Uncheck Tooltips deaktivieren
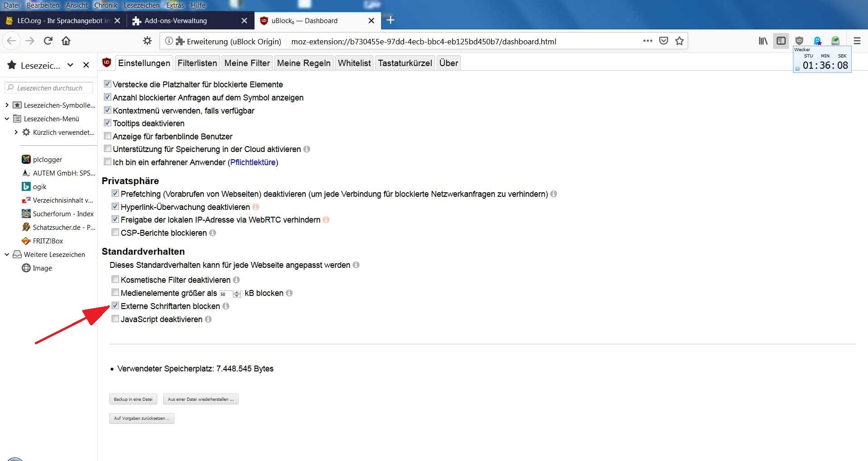Image resolution: width=868 pixels, height=461 pixels. click(x=108, y=123)
